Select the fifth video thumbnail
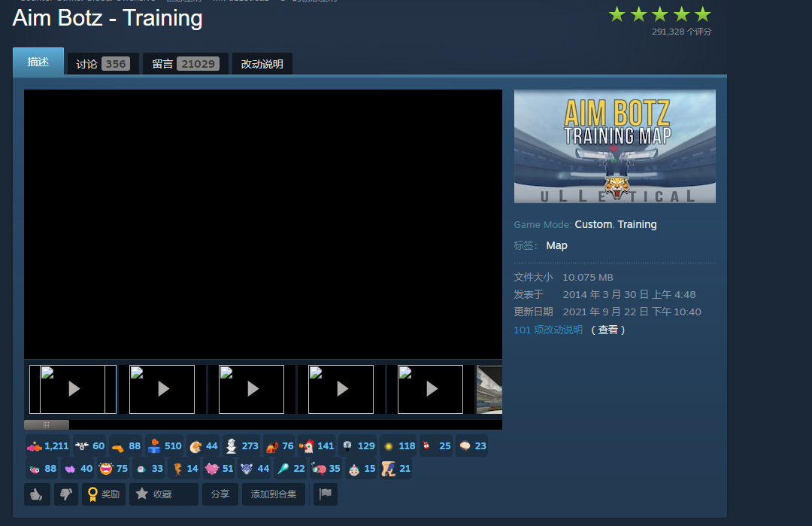This screenshot has width=812, height=526. tap(430, 389)
